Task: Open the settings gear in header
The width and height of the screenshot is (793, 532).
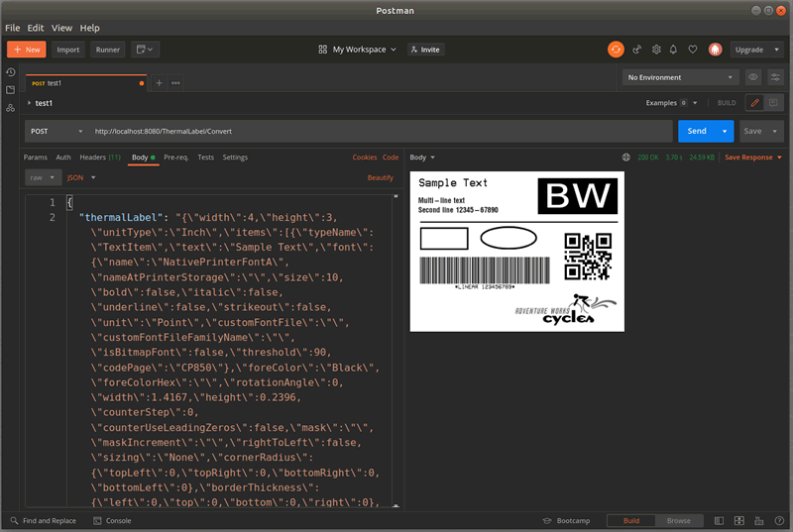Action: [655, 49]
